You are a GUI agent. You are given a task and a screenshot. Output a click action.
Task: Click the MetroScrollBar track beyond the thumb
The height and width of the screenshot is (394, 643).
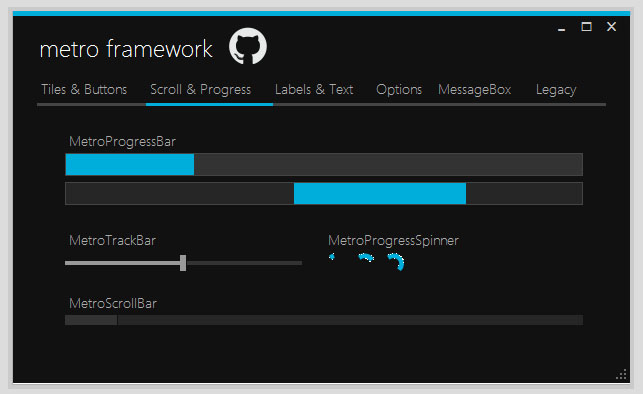pos(350,320)
